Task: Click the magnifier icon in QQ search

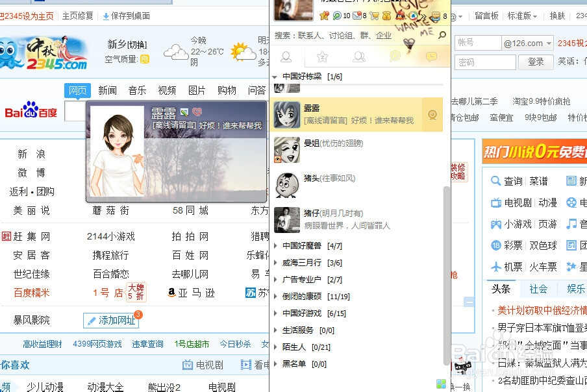Action: 442,35
